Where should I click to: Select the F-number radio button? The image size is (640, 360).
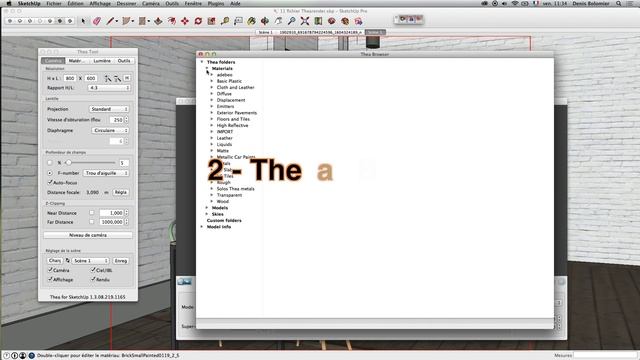[50, 173]
